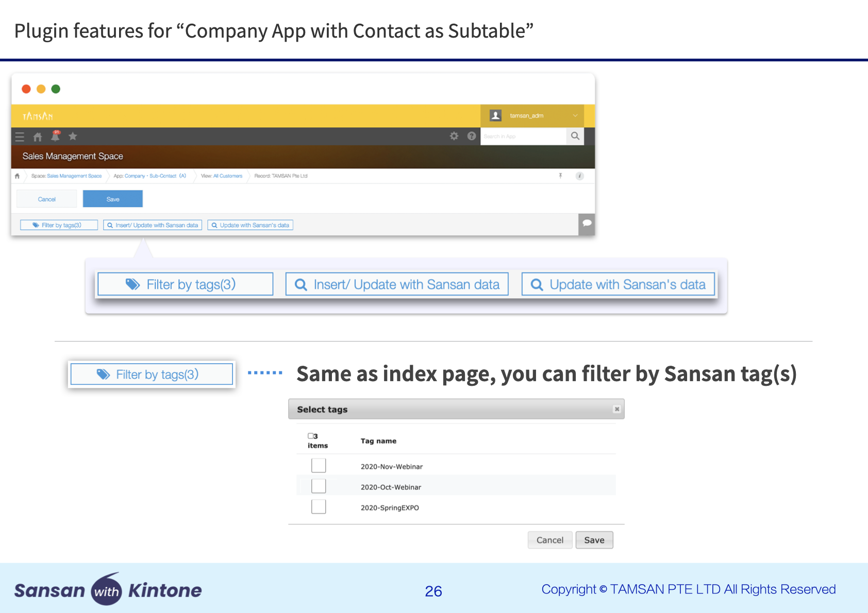Close the Select tags dialog with X
The width and height of the screenshot is (868, 613).
(616, 409)
